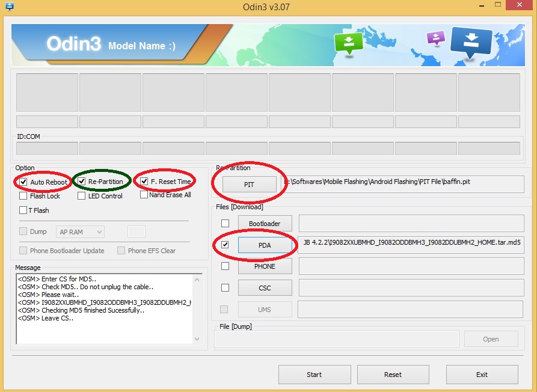The height and width of the screenshot is (392, 537).
Task: Click 'Check MD5.. Do not unplug the cable..' line
Action: [85, 287]
